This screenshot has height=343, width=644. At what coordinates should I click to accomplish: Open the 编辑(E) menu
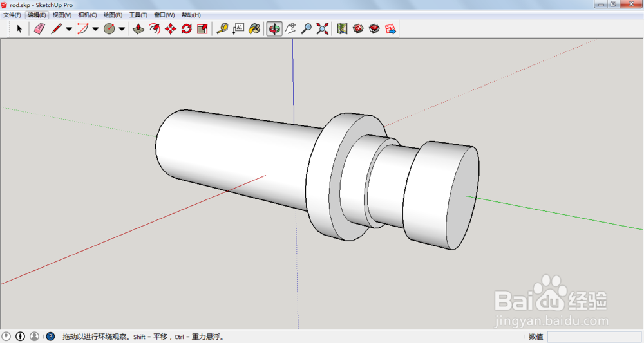37,15
